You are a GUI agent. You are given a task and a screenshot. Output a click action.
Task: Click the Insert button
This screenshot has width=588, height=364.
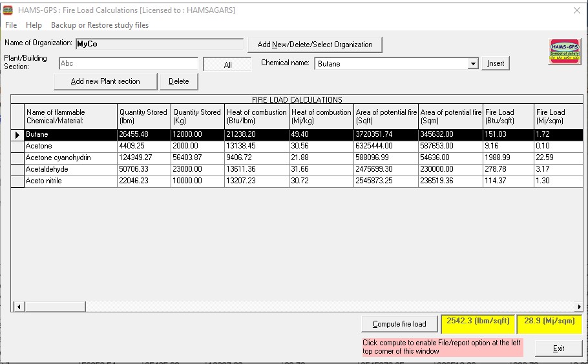496,63
